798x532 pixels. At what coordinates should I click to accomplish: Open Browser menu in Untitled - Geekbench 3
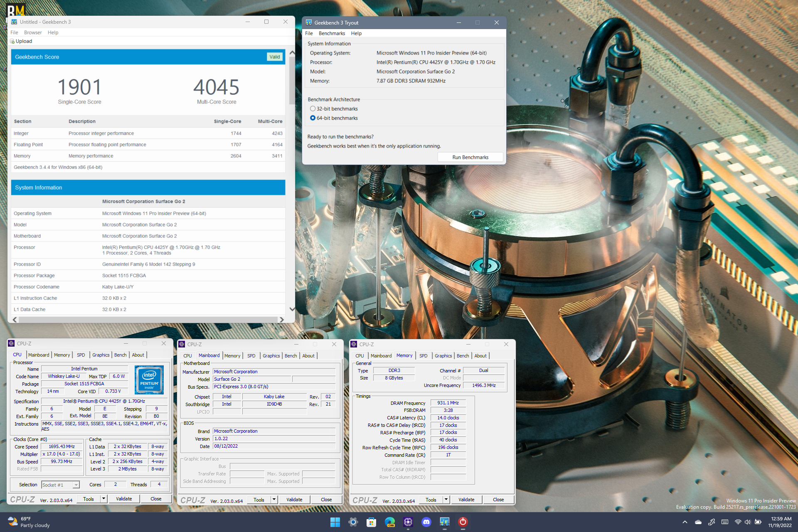click(33, 32)
